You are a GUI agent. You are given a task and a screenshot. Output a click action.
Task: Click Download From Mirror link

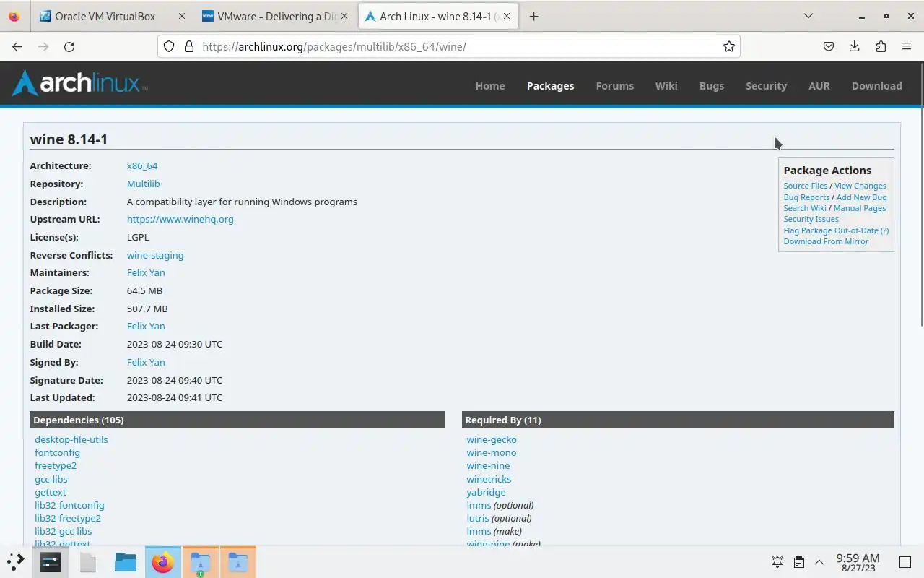click(x=826, y=241)
